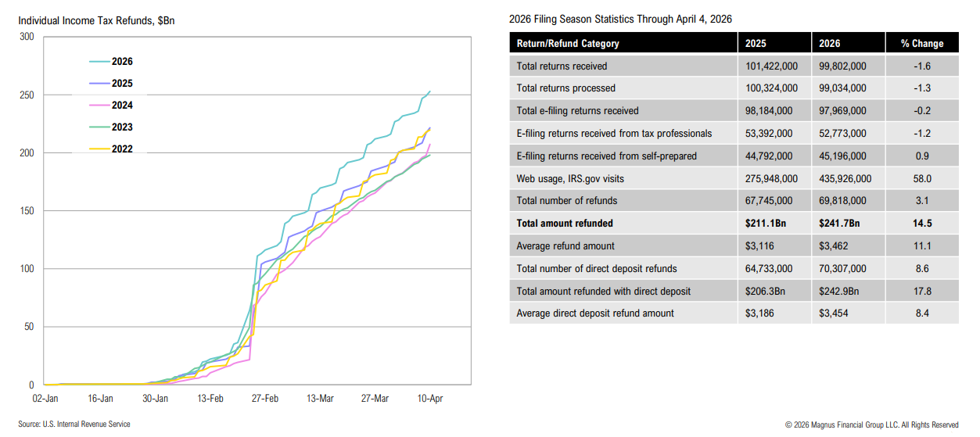Select the $241.7Bn cell
Image resolution: width=980 pixels, height=437 pixels.
point(840,224)
